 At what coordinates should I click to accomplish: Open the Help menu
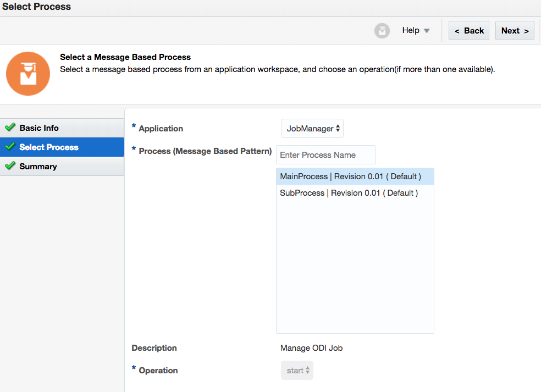click(x=411, y=31)
